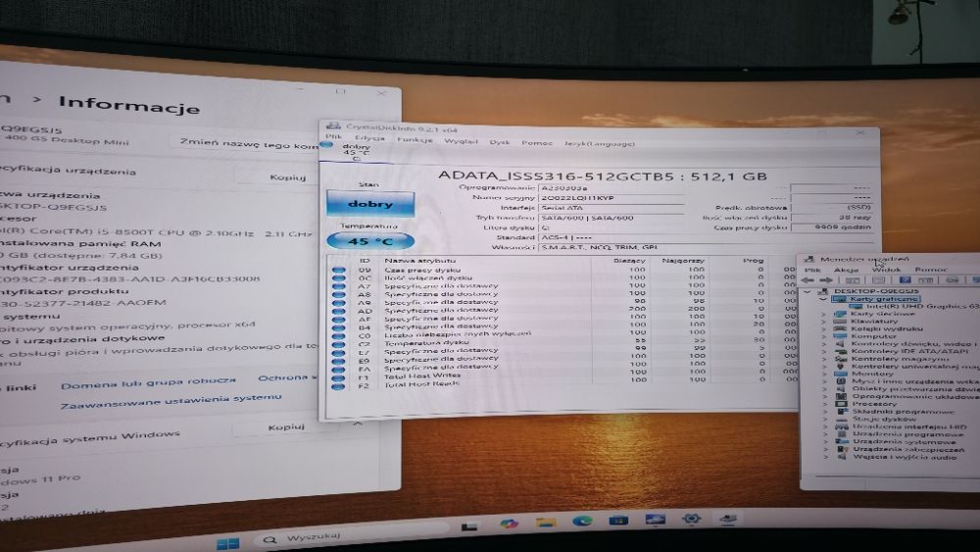Expand the 'Monitory' category

coord(824,374)
